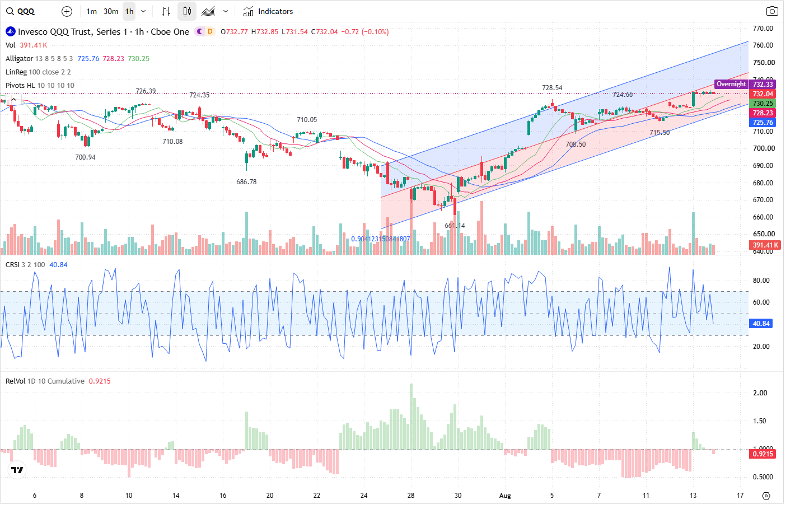Click the pink 728.23 scale label
The width and height of the screenshot is (795, 532).
pos(763,113)
